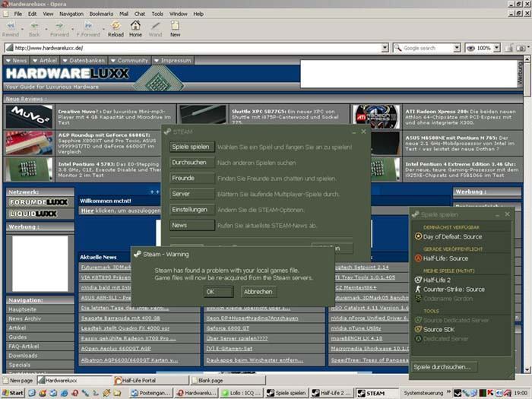Image resolution: width=532 pixels, height=399 pixels.
Task: Click the Intel Pentium 4 570J chip thumbnail
Action: tap(29, 169)
